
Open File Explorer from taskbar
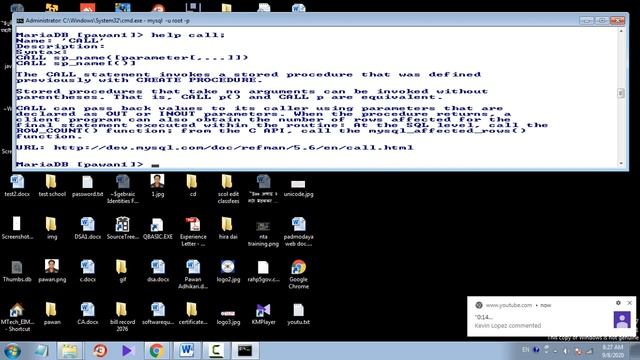pos(69,351)
